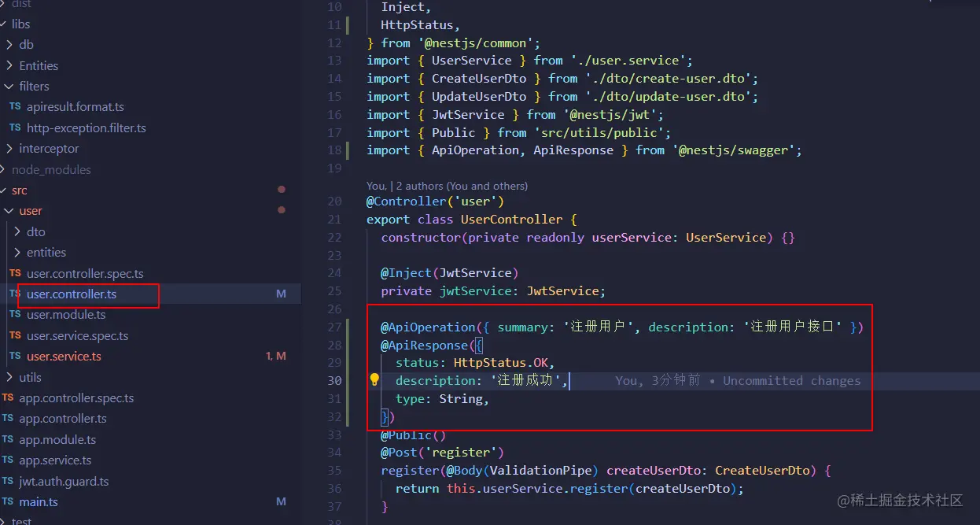Click the './dto/update-user.dto' import path
Screen dimensions: 980x525
(670, 97)
